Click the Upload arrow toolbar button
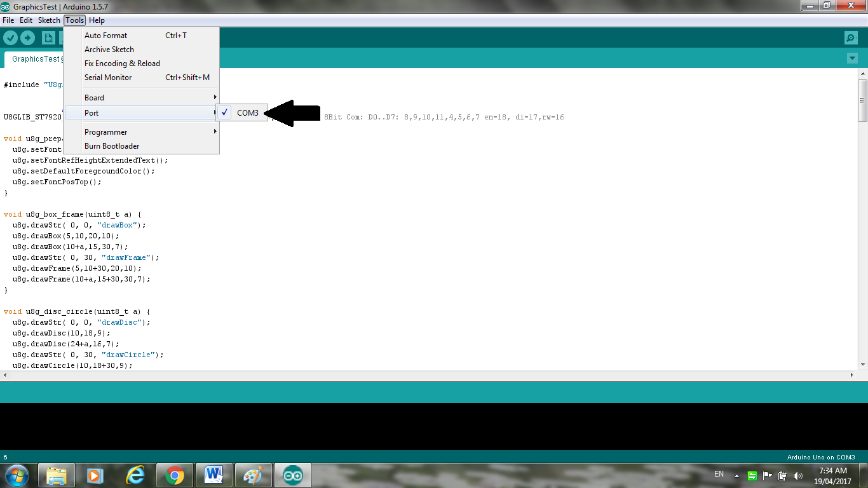 (x=27, y=38)
